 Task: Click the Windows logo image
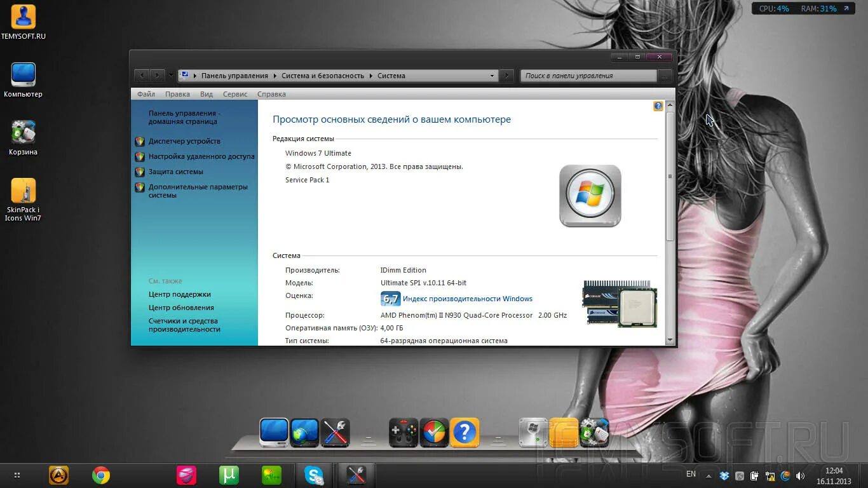tap(590, 196)
